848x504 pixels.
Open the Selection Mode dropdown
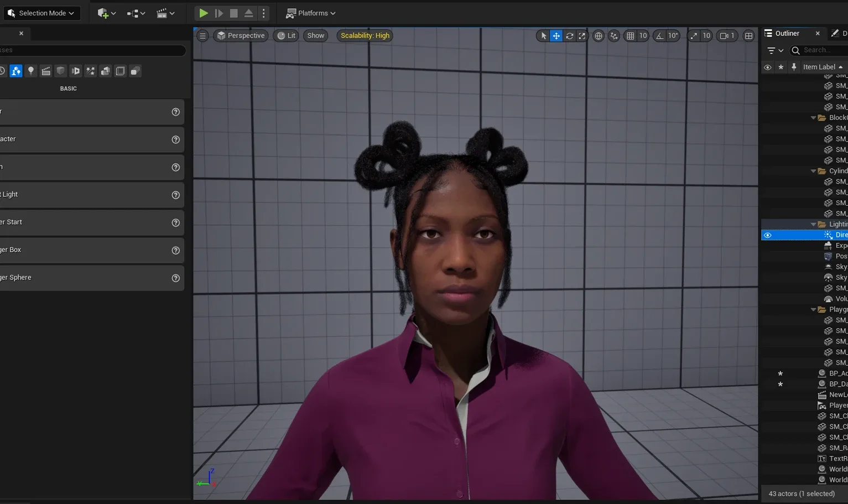click(41, 13)
